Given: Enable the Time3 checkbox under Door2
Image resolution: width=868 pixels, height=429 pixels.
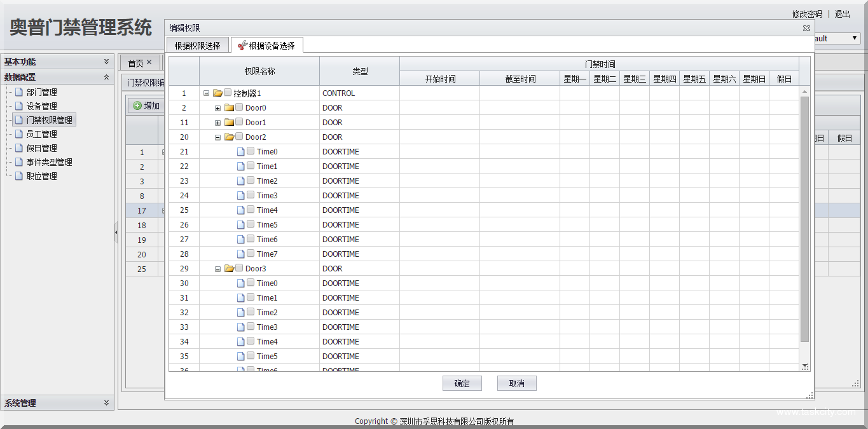Looking at the screenshot, I should (251, 195).
